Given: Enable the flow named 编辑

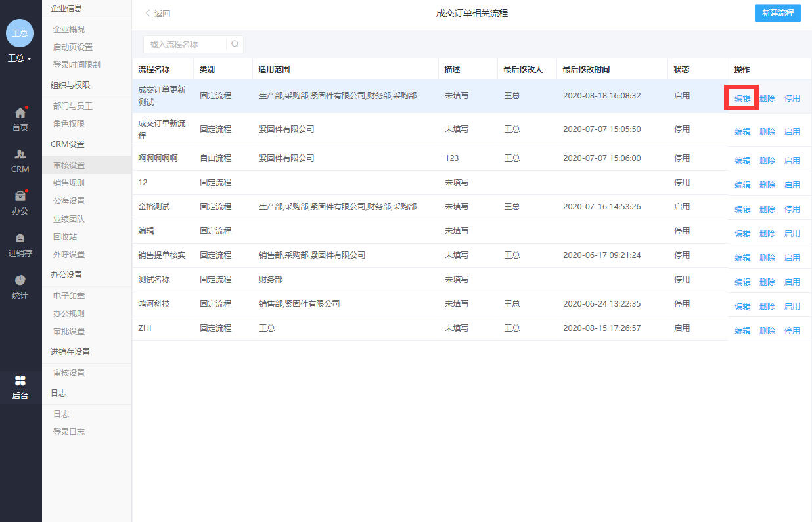Looking at the screenshot, I should (792, 234).
